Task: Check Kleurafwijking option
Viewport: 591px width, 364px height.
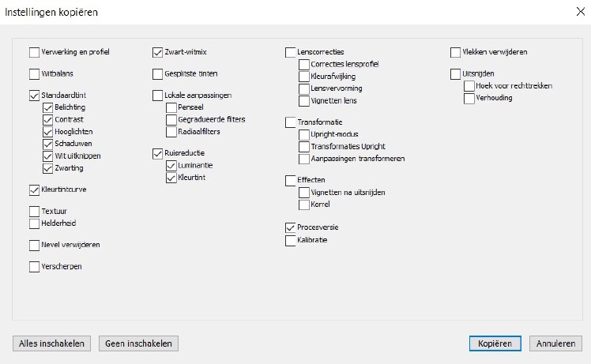Action: [x=303, y=77]
